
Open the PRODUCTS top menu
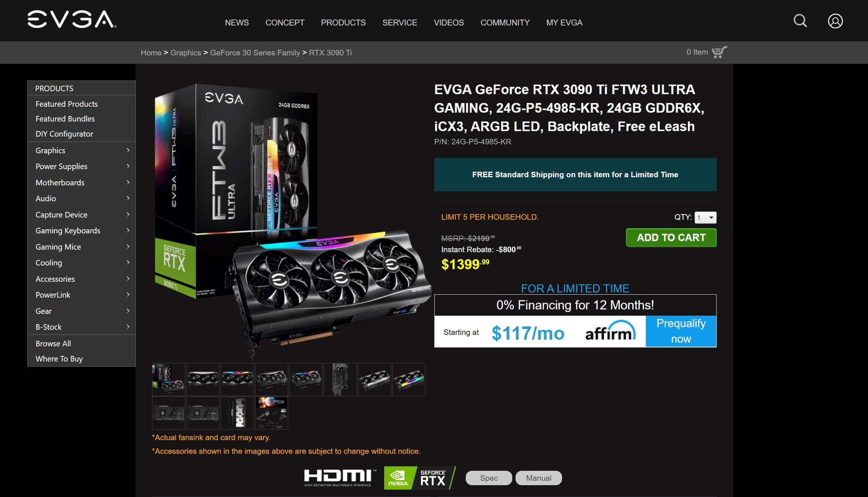[x=343, y=23]
